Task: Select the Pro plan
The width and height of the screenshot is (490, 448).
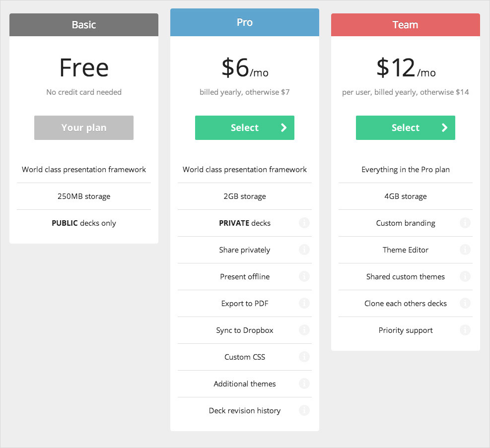Action: click(245, 128)
